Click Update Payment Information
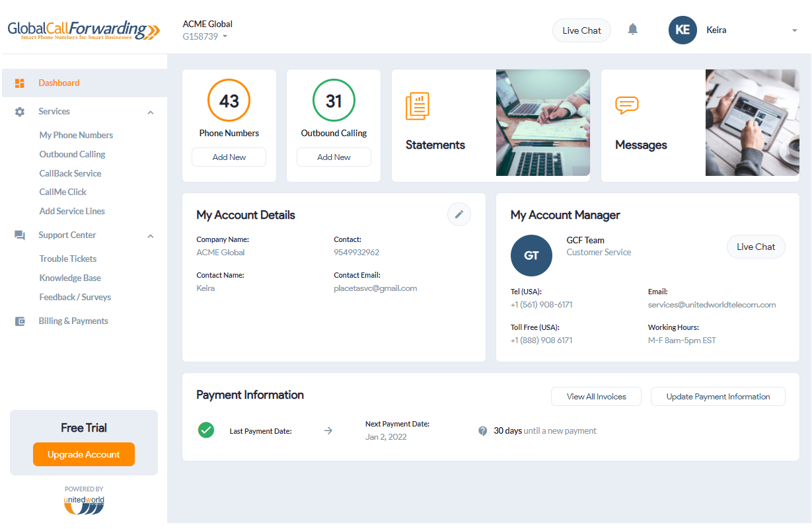 (x=718, y=397)
